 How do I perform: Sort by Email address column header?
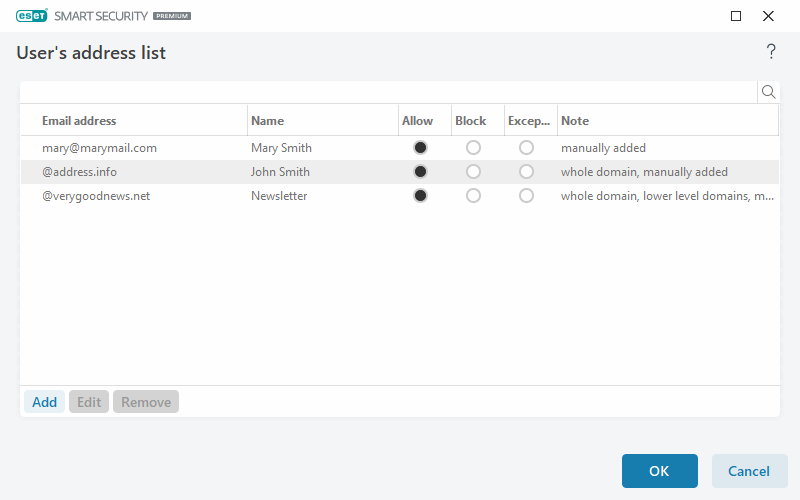79,121
